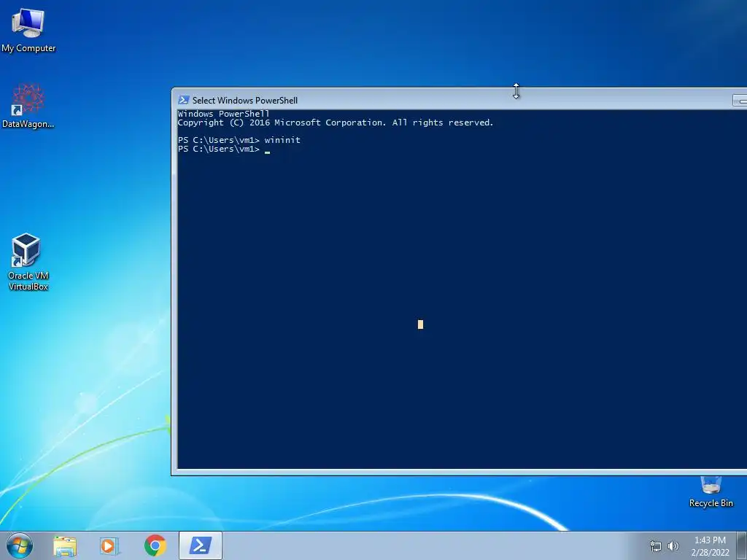Screen dimensions: 747x560
Task: Open the Windows Start menu orb
Action: point(20,545)
